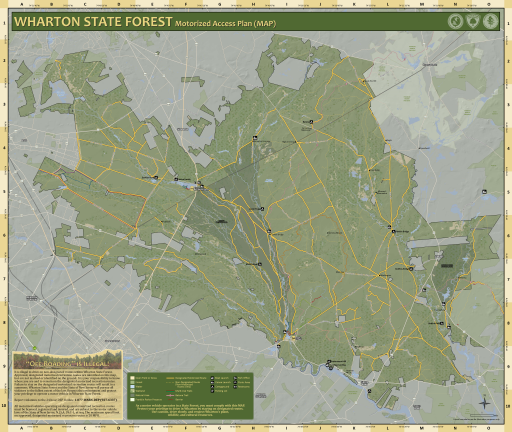Click grid row number 5 on left edge

pos(4,192)
